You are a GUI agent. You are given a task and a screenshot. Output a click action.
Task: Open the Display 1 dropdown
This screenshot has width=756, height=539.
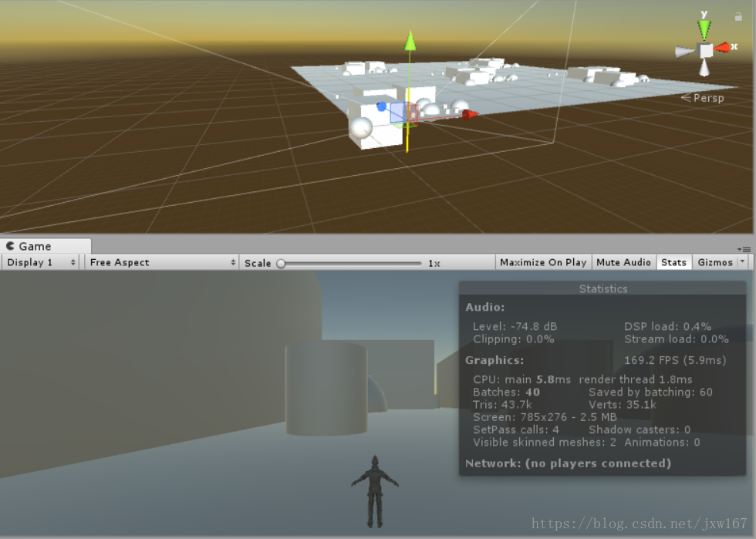click(x=40, y=262)
